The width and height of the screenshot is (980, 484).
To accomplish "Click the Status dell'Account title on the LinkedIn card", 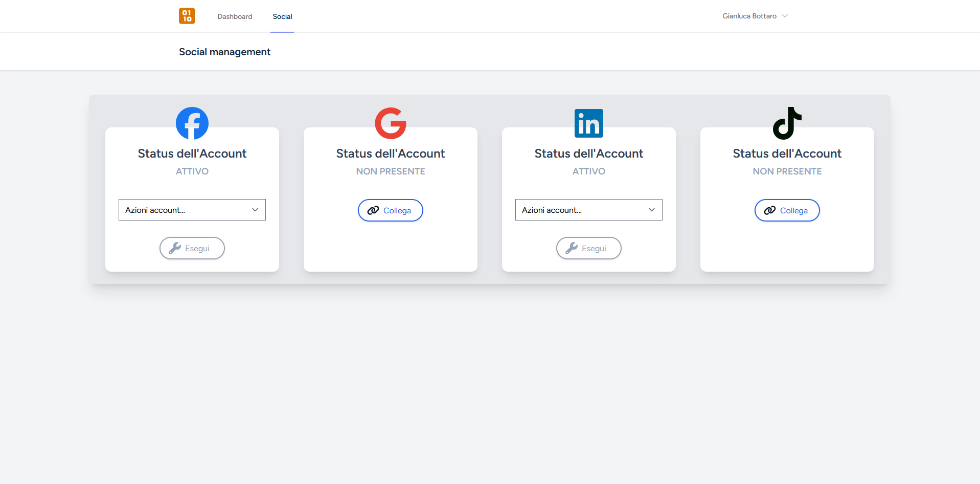I will coord(589,153).
